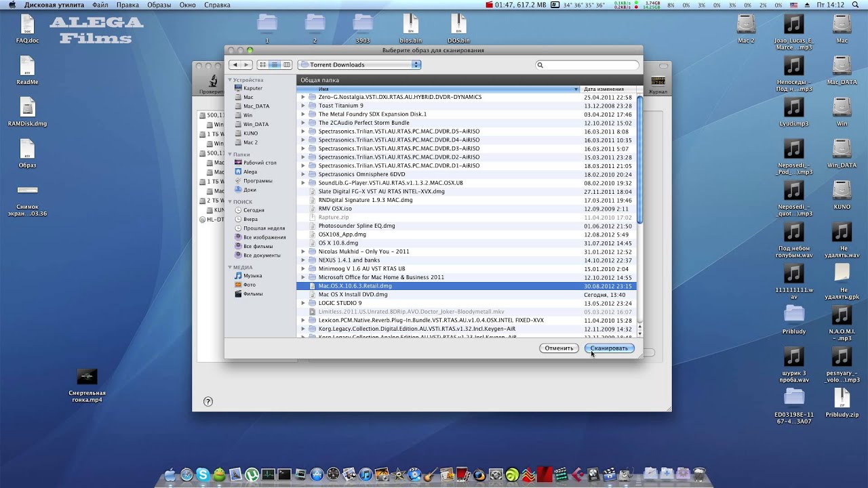
Task: Switch file dialog to icon view
Action: [x=262, y=65]
